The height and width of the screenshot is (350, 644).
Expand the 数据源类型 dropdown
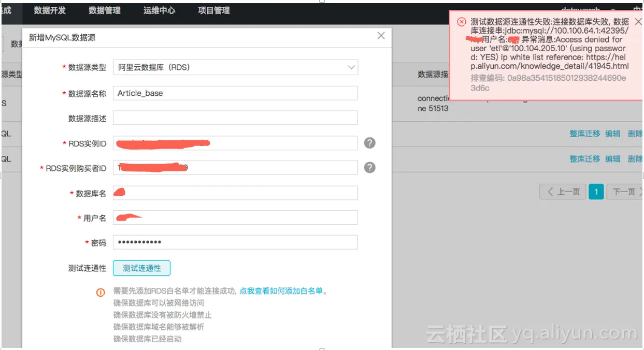[x=235, y=67]
